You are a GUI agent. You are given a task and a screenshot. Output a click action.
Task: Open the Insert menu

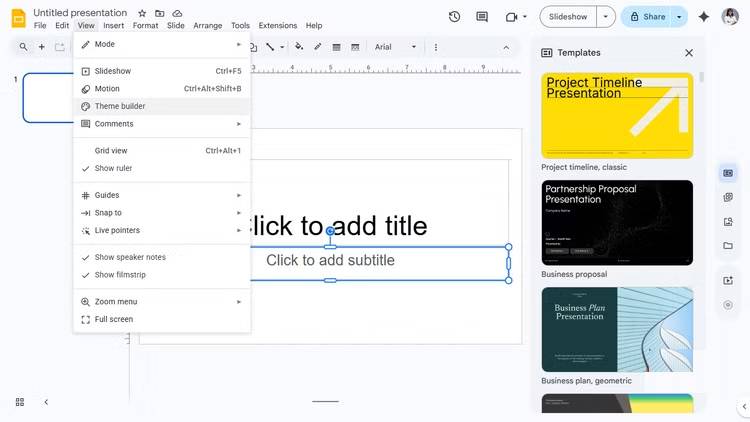(114, 26)
